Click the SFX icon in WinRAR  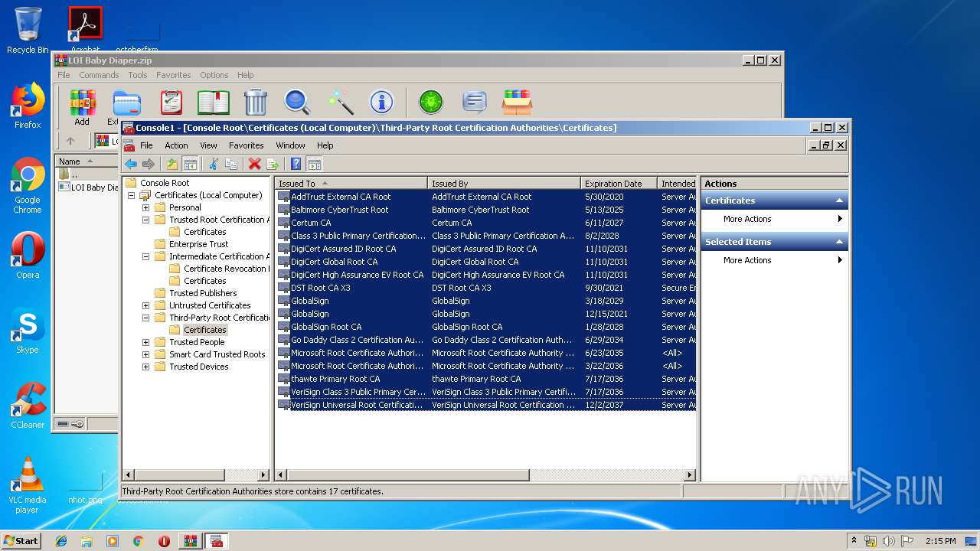tap(517, 102)
